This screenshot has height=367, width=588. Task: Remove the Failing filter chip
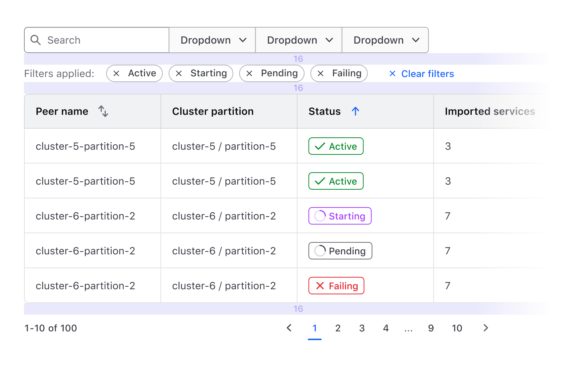tap(321, 74)
